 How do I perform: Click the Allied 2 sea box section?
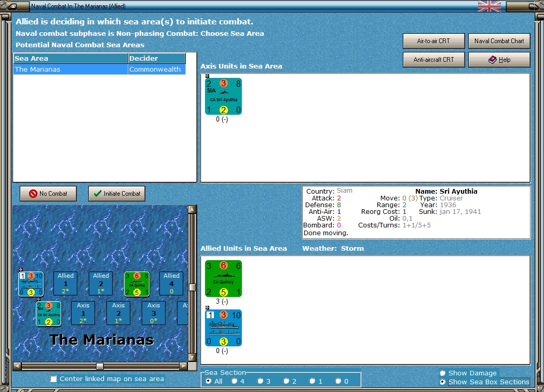pos(101,283)
